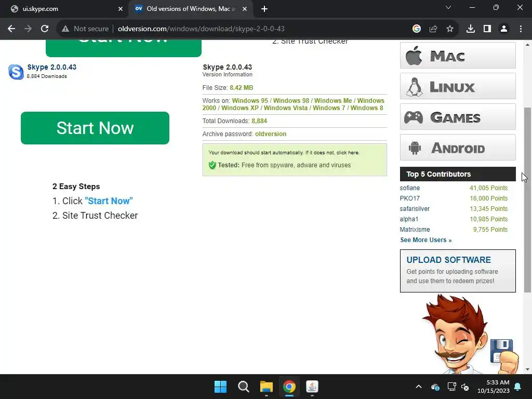Open the Mac software category
Viewport: 532px width, 399px height.
pyautogui.click(x=458, y=55)
